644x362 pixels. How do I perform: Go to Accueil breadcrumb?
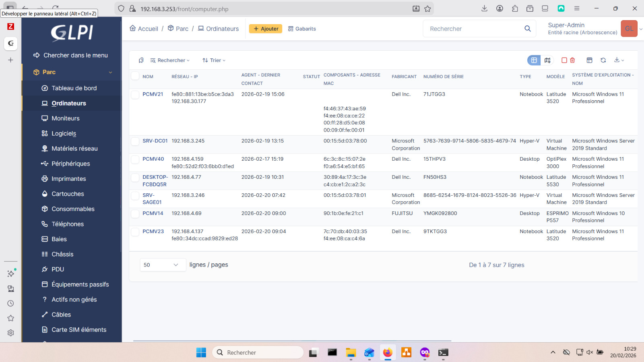144,29
